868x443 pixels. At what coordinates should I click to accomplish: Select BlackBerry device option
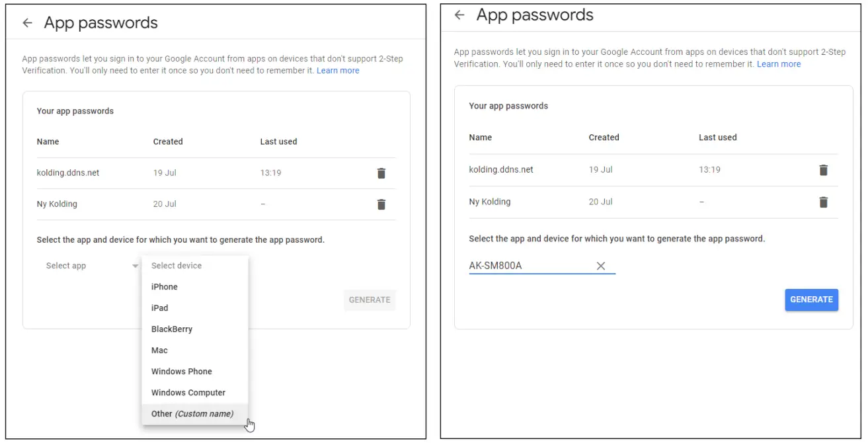pos(172,329)
